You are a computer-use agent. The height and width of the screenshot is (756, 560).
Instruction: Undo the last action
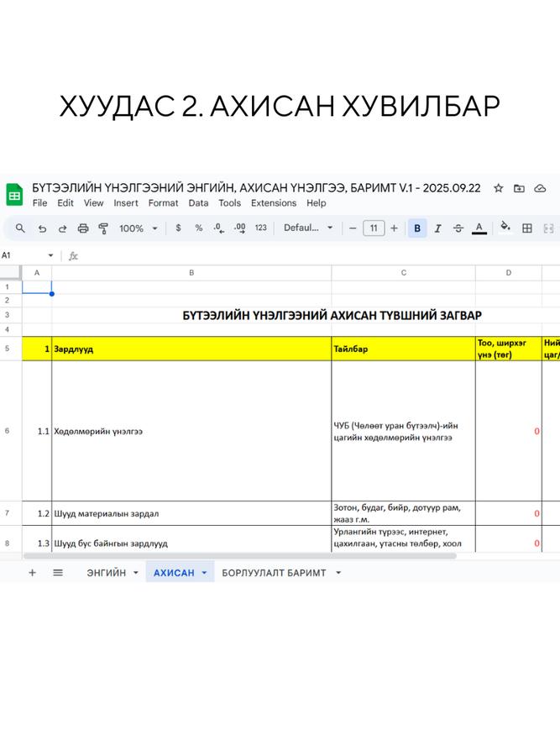[43, 228]
